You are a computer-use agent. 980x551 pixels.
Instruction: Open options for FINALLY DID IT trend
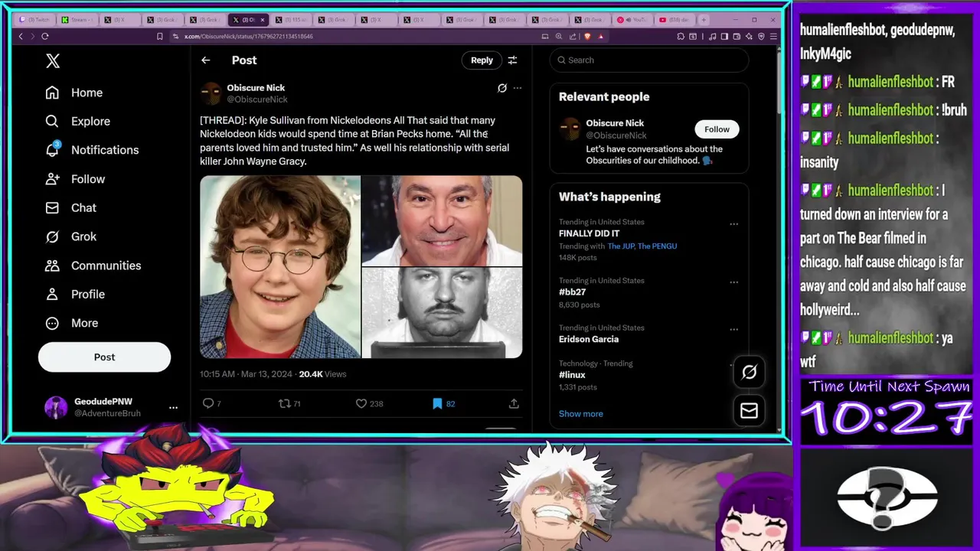click(x=733, y=224)
